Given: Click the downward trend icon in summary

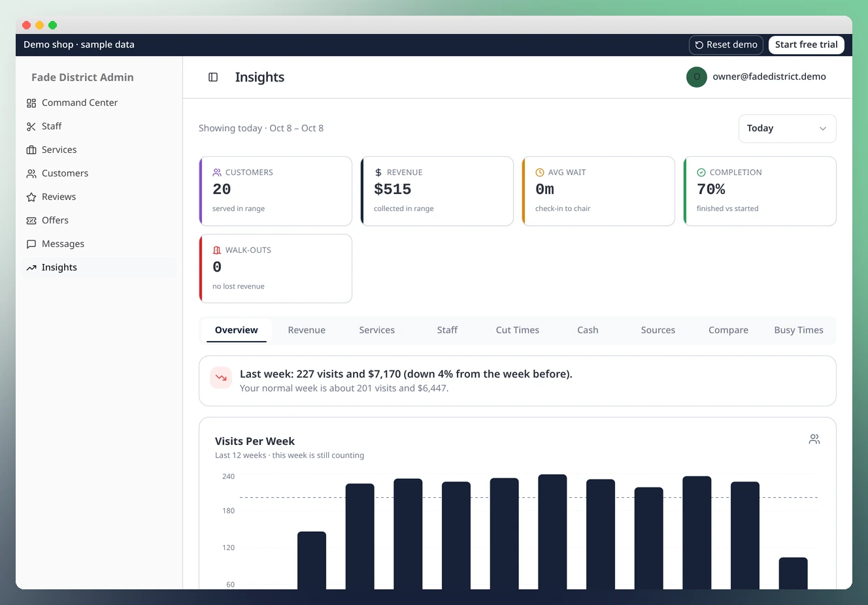Looking at the screenshot, I should tap(221, 378).
